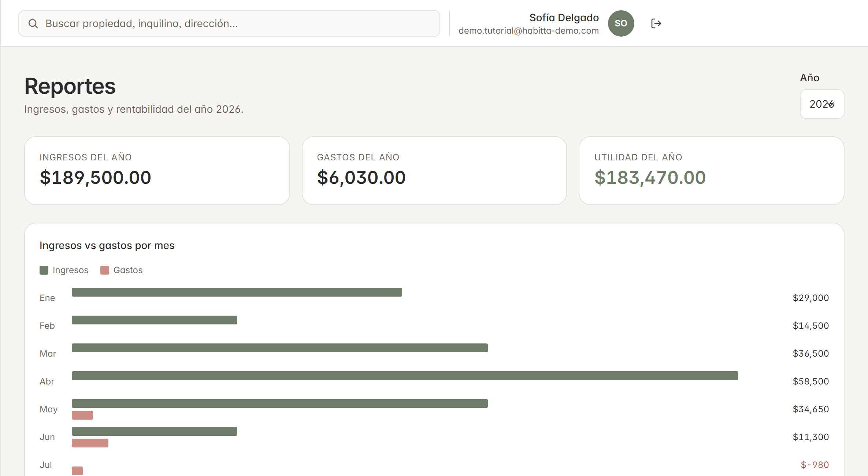Click the Feb income bar

[155, 320]
